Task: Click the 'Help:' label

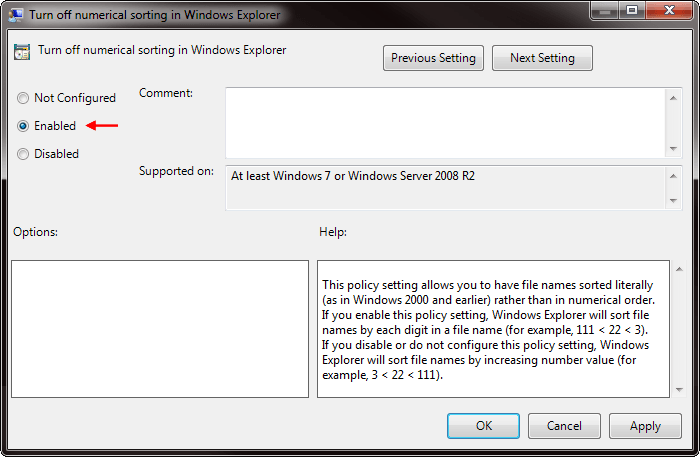Action: click(x=333, y=232)
